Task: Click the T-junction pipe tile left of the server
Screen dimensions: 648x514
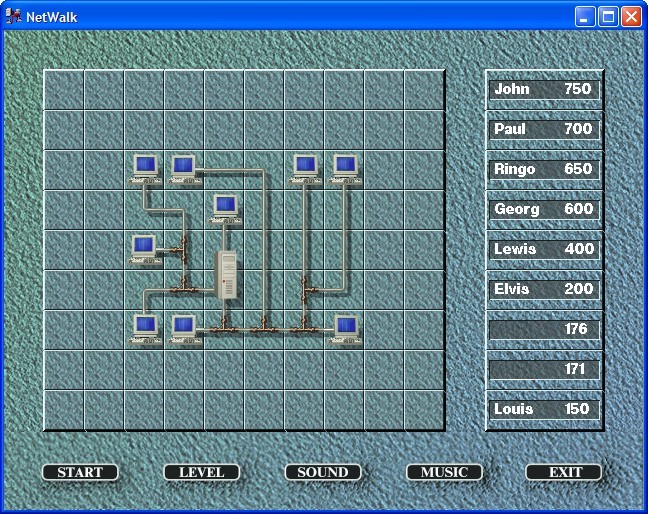Action: (184, 290)
